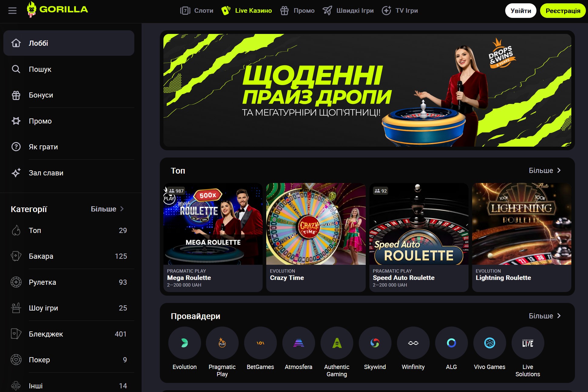Open the Рулетка category
The height and width of the screenshot is (392, 588).
tap(42, 282)
